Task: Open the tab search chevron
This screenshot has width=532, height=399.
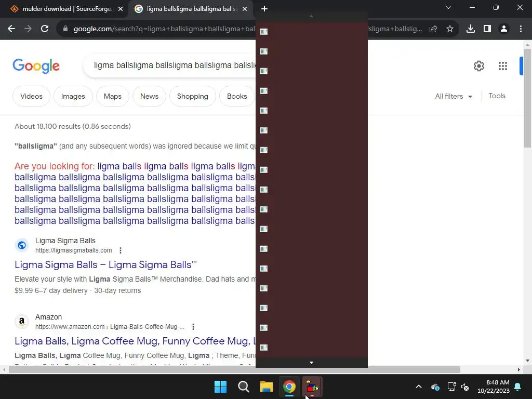Action: coord(448,7)
